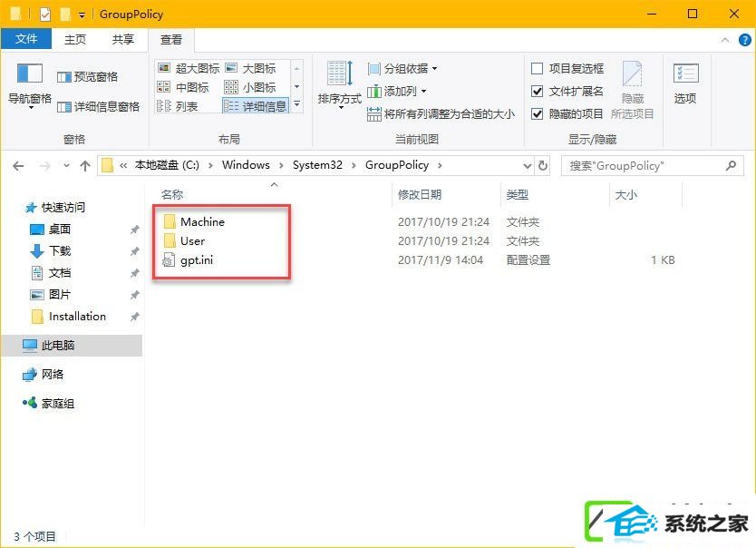Select Medium icons (中图标) layout

[x=184, y=87]
